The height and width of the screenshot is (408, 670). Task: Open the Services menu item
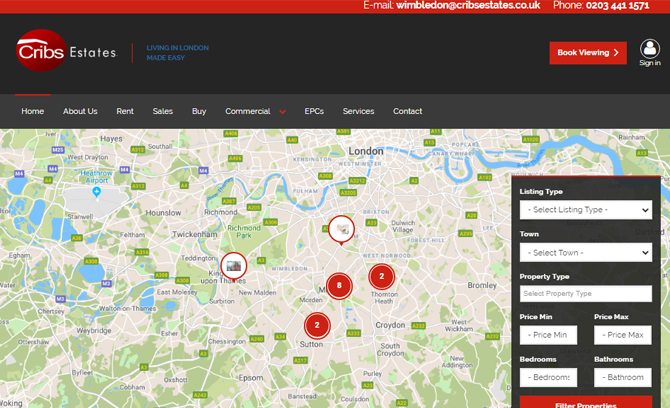click(x=359, y=111)
